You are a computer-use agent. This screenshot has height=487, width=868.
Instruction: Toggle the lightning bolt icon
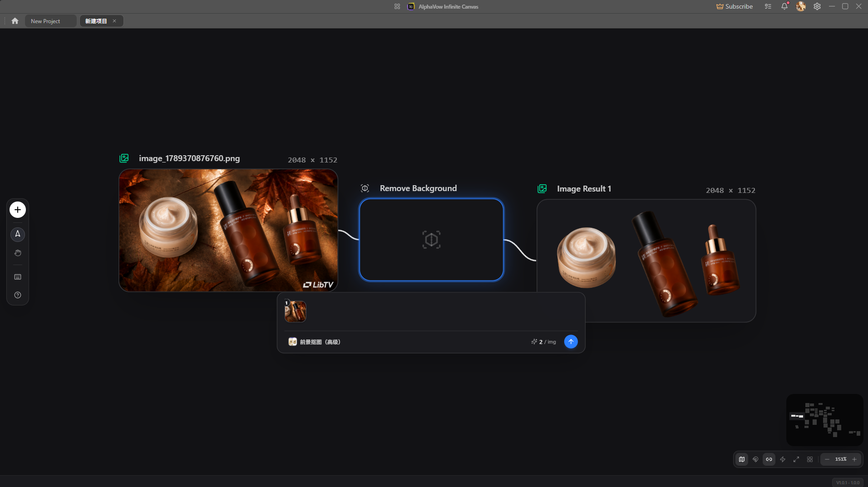[783, 459]
